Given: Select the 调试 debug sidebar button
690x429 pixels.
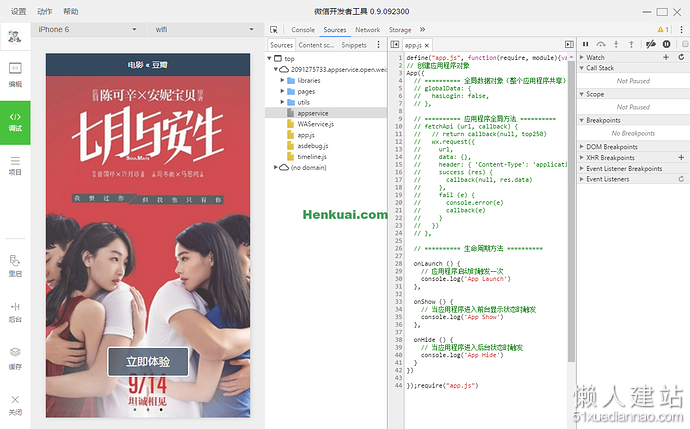Looking at the screenshot, I should pos(15,122).
